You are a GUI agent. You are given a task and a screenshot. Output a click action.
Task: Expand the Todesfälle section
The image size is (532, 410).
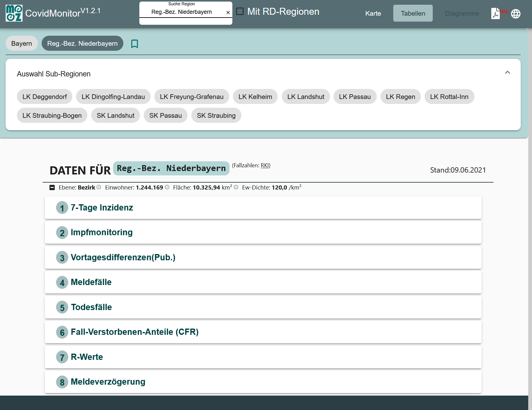pos(263,307)
